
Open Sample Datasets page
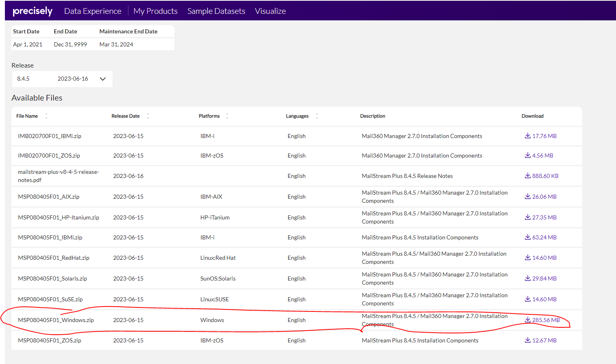[216, 11]
